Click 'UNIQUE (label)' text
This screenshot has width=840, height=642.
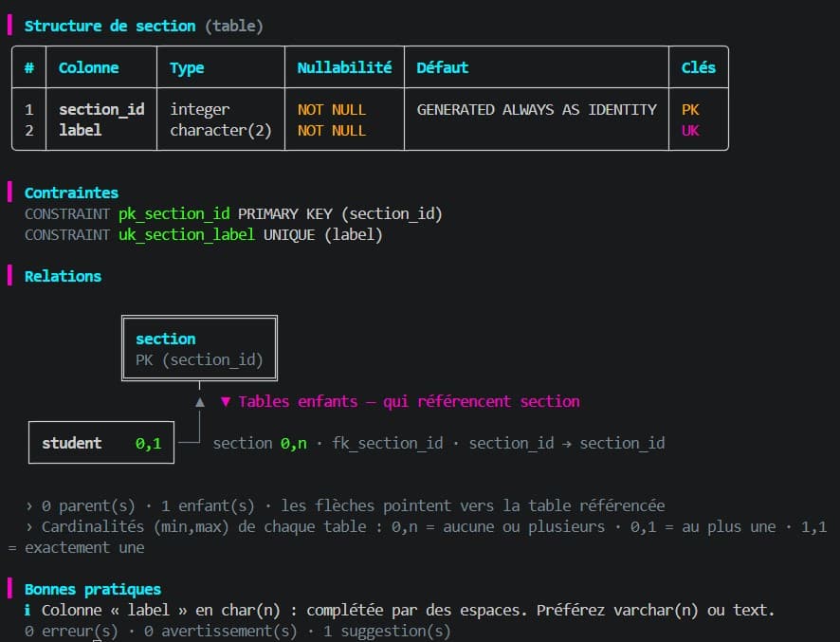click(x=323, y=235)
